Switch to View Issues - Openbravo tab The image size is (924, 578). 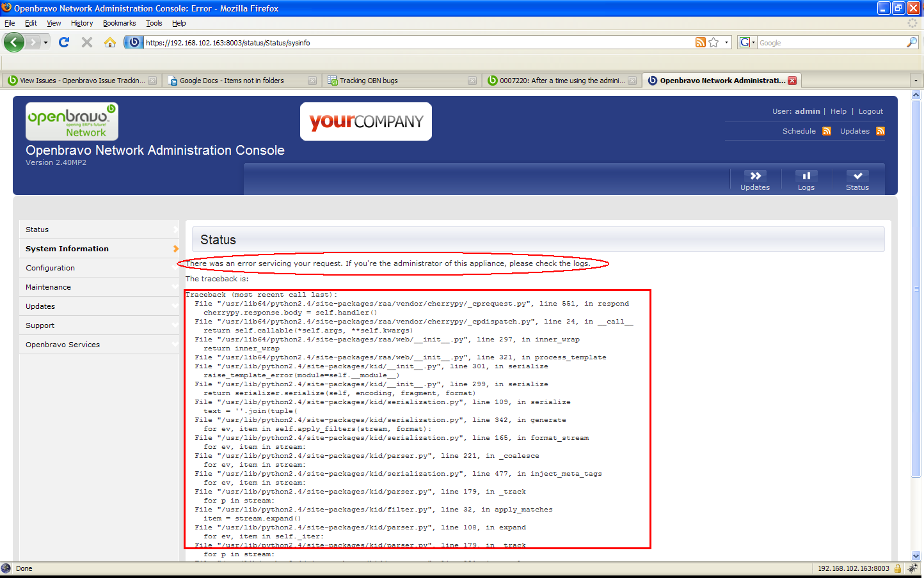point(82,81)
